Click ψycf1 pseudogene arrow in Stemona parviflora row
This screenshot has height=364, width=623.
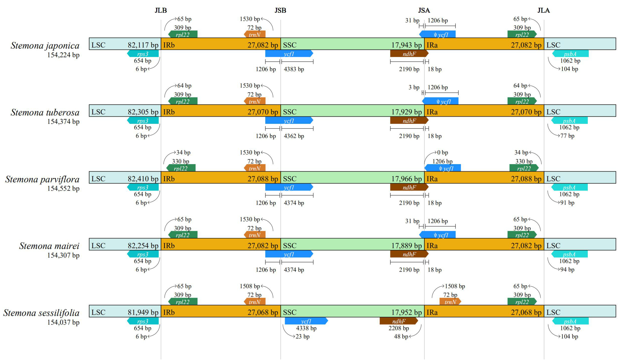tap(443, 168)
